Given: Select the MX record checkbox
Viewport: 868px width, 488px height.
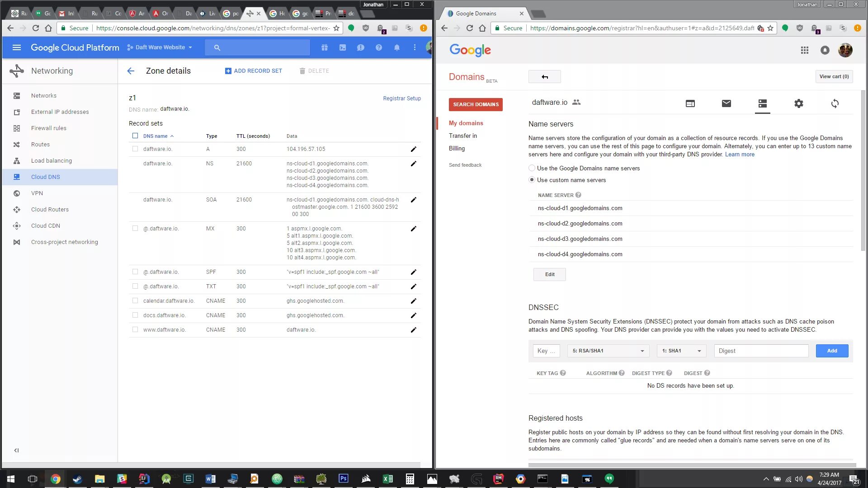Looking at the screenshot, I should pos(135,228).
